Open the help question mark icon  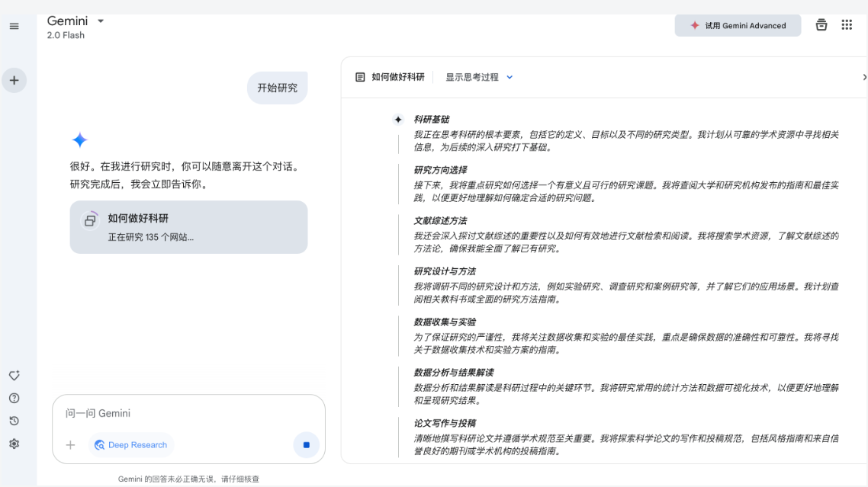pyautogui.click(x=14, y=399)
